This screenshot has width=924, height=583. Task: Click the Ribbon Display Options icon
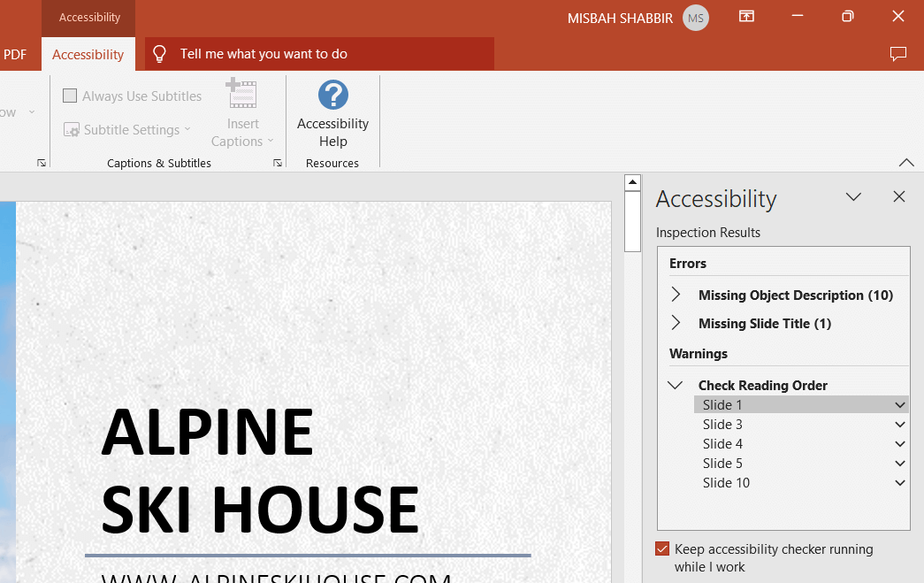pyautogui.click(x=747, y=17)
